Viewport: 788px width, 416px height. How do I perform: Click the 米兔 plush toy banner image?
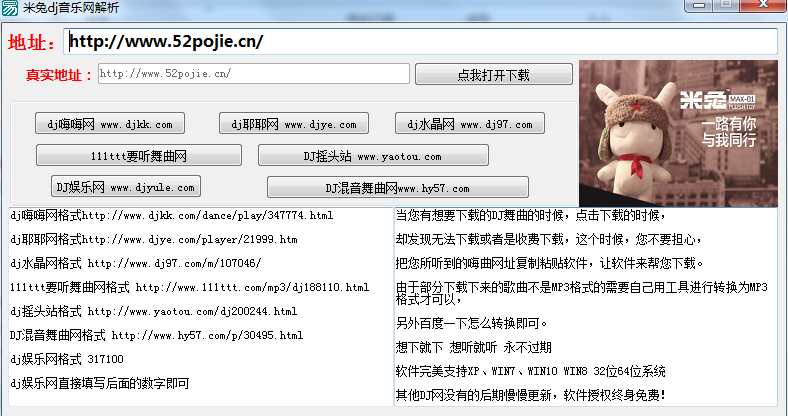[x=678, y=133]
